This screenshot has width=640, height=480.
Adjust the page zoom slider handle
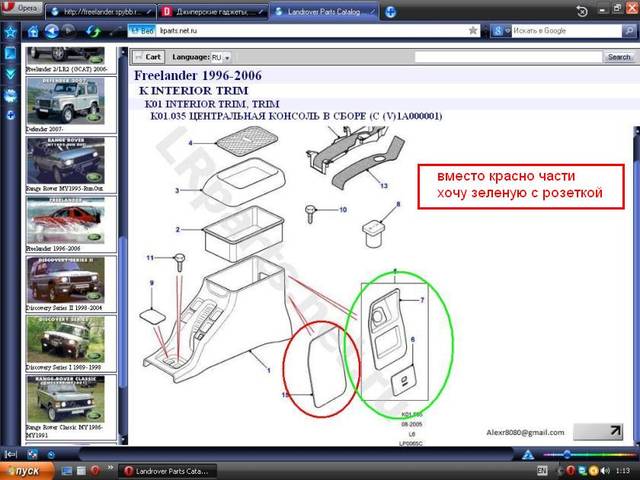tap(567, 454)
